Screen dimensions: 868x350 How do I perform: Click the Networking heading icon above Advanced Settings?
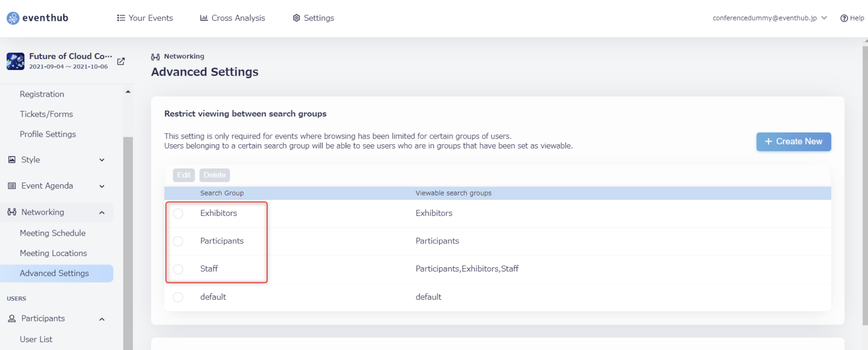pyautogui.click(x=155, y=57)
